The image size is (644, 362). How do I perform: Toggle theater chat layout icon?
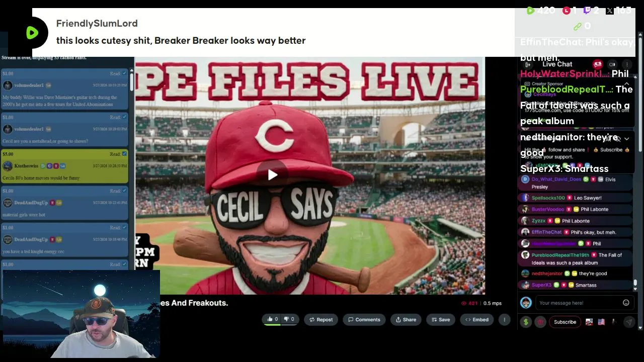[x=612, y=64]
